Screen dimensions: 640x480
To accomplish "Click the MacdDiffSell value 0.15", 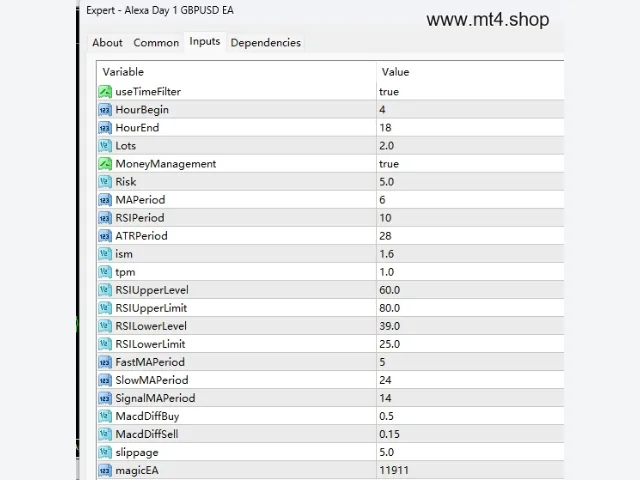I will 389,434.
